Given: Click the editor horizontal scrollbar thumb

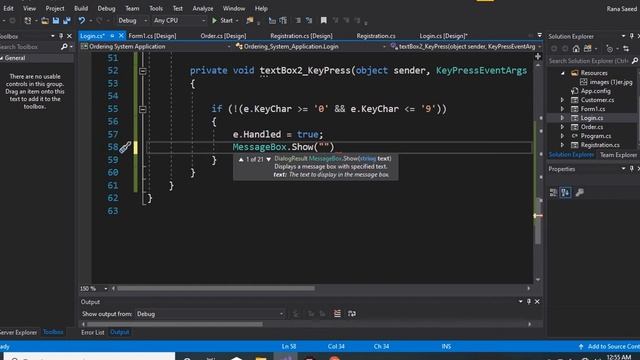Looking at the screenshot, I should pyautogui.click(x=216, y=289).
